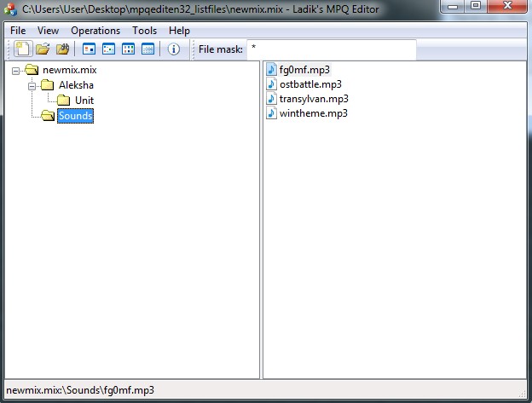The height and width of the screenshot is (403, 532).
Task: Click the newmix.mix root folder icon
Action: pyautogui.click(x=32, y=70)
